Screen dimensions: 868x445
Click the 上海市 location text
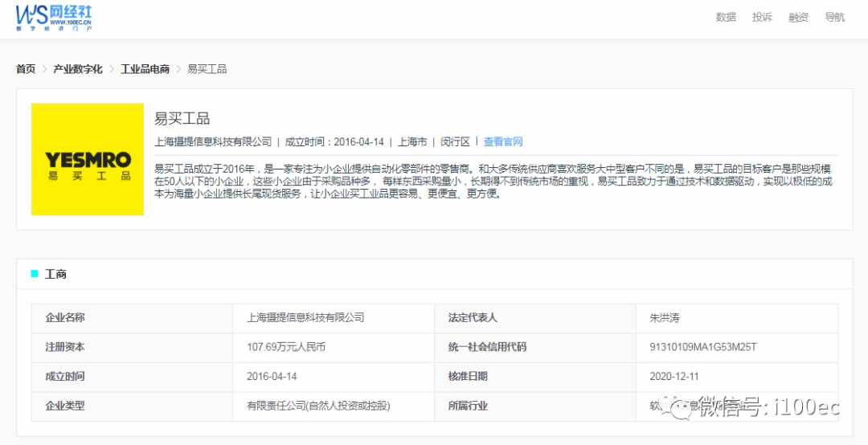pos(412,141)
